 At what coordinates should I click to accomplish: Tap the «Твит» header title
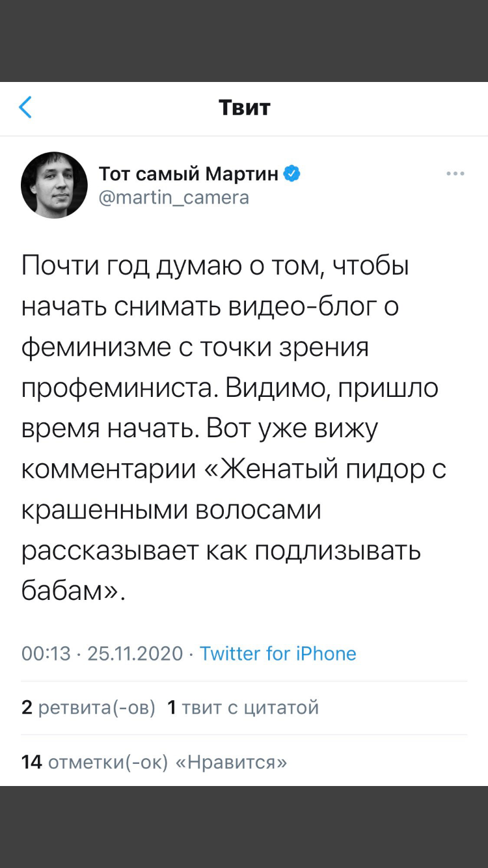(x=244, y=107)
